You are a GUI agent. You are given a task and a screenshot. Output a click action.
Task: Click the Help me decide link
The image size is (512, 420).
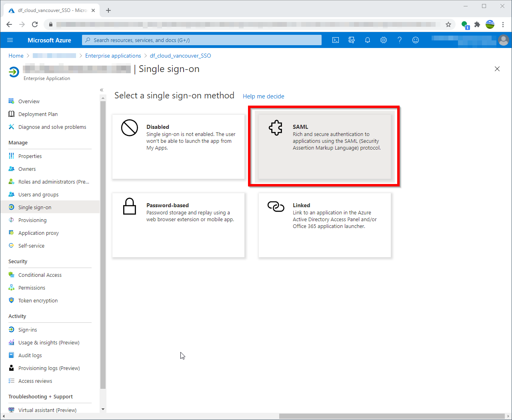263,96
